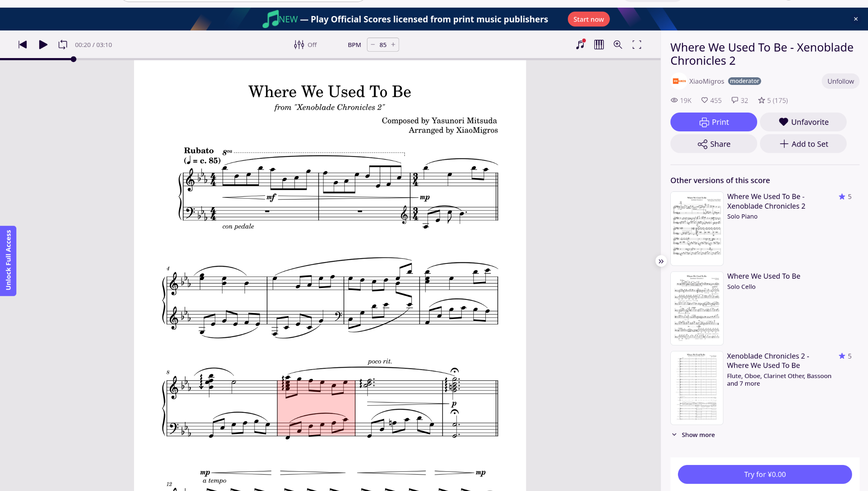Collapse the right sidebar panel
The width and height of the screenshot is (868, 491).
661,261
